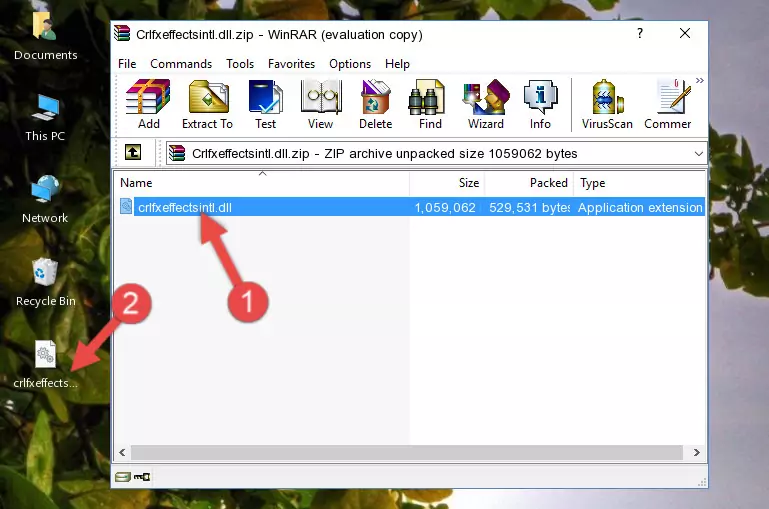Viewport: 769px width, 509px height.
Task: Show archive Info
Action: click(x=540, y=104)
